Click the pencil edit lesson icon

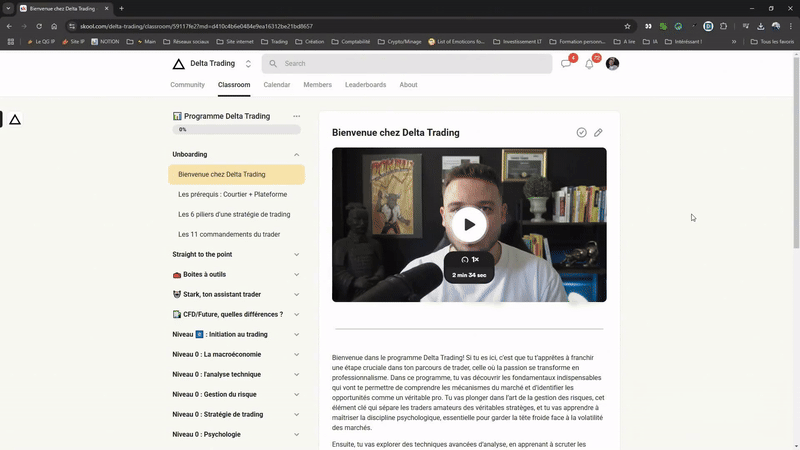tap(598, 132)
